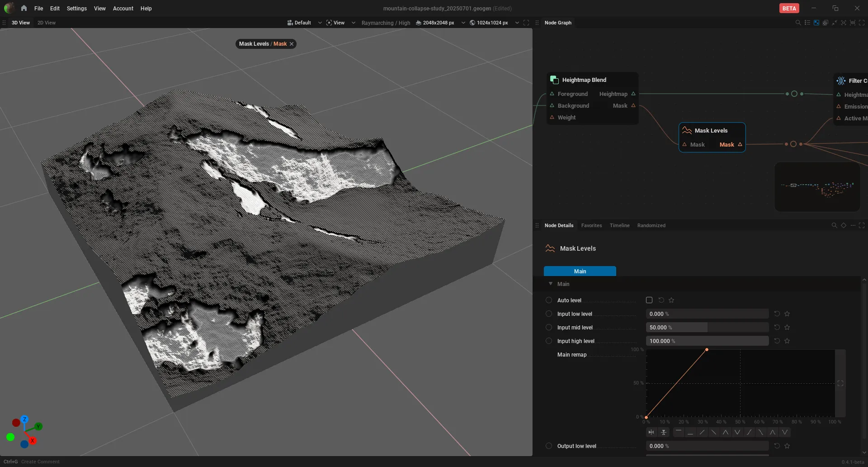
Task: Click the node graph minimap thumbnail
Action: pos(817,187)
